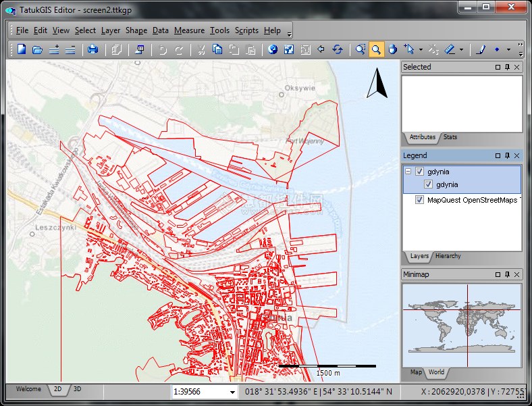Select the Measure ruler tool

(x=450, y=49)
